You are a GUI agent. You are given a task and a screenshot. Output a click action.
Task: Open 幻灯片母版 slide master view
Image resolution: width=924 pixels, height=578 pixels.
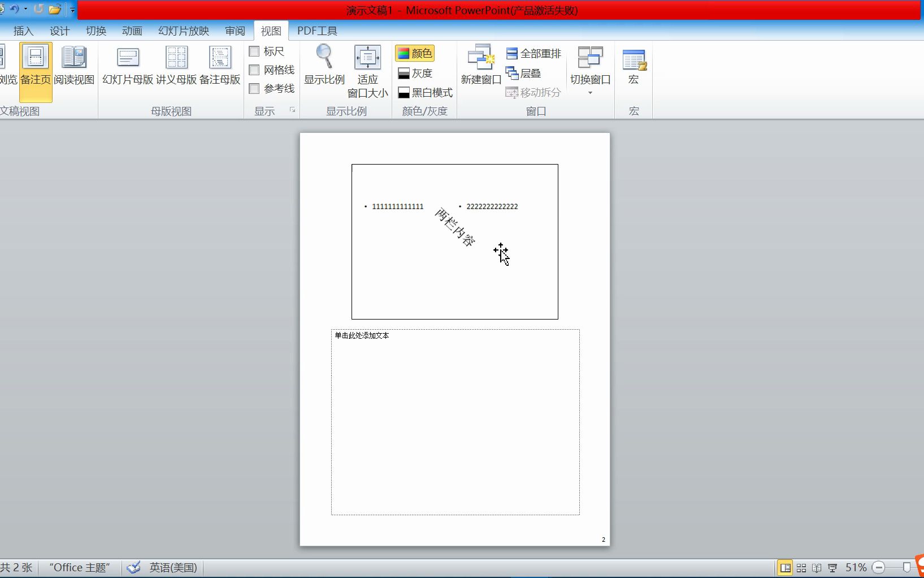coord(128,67)
